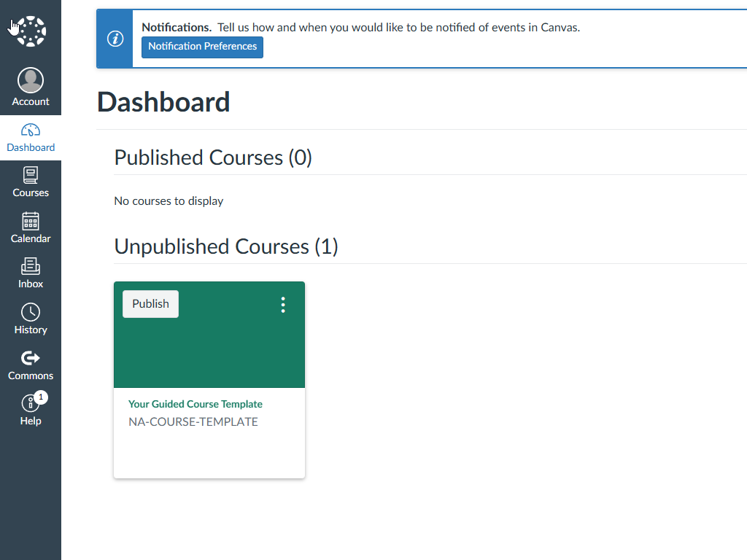Select the Dashboard speedometer icon

[x=31, y=131]
